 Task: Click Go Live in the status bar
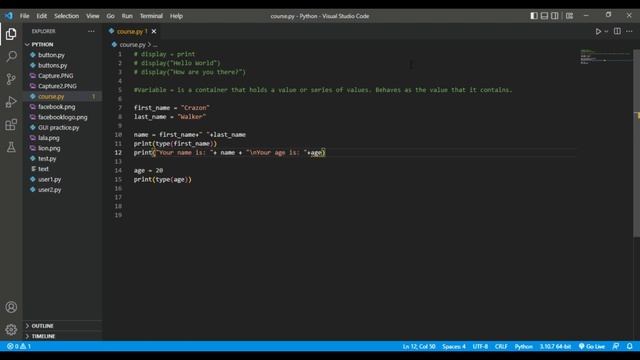pyautogui.click(x=592, y=347)
